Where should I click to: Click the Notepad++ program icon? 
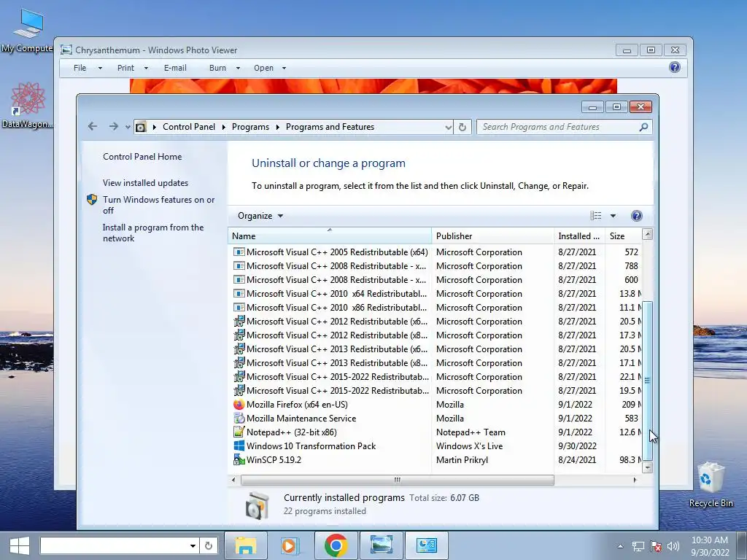[x=239, y=432]
